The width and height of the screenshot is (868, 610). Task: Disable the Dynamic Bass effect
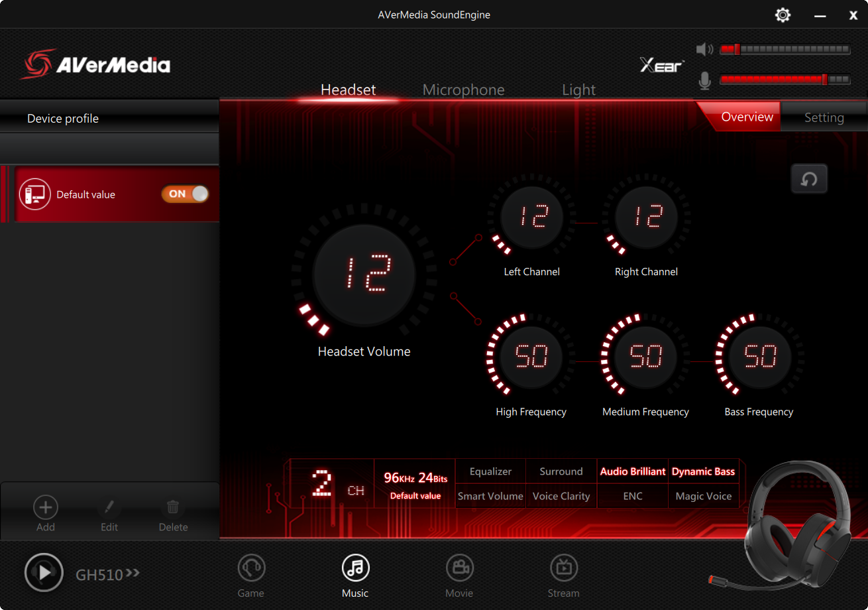pos(704,471)
